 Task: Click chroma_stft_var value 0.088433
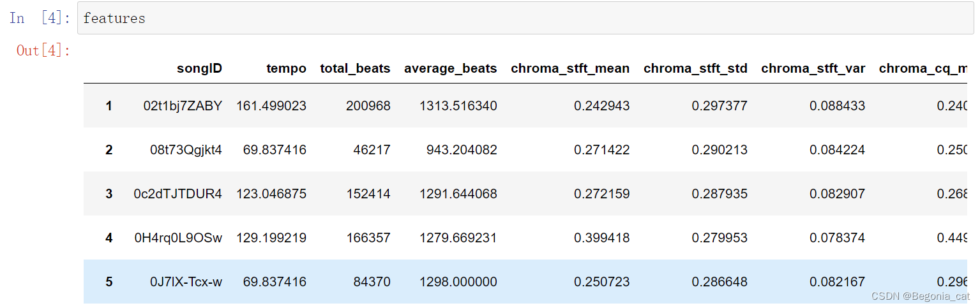(838, 106)
